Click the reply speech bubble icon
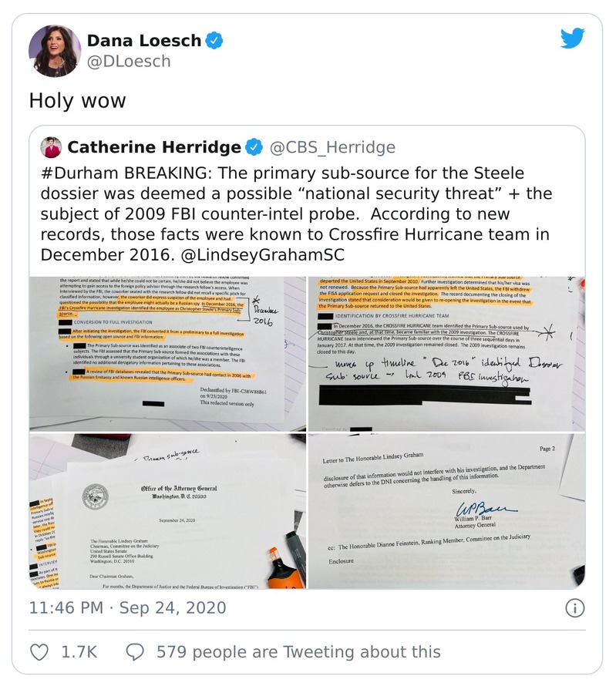 [x=135, y=652]
